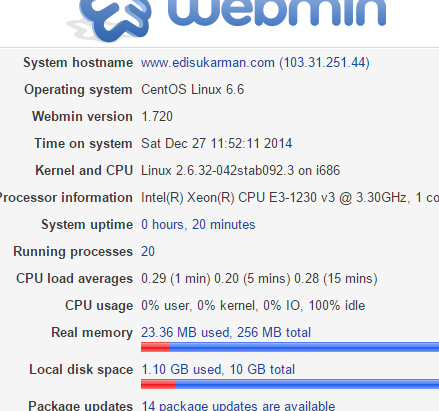Click the red used portion of the disk bar
Viewport: 439px width, 411px height.
(158, 384)
